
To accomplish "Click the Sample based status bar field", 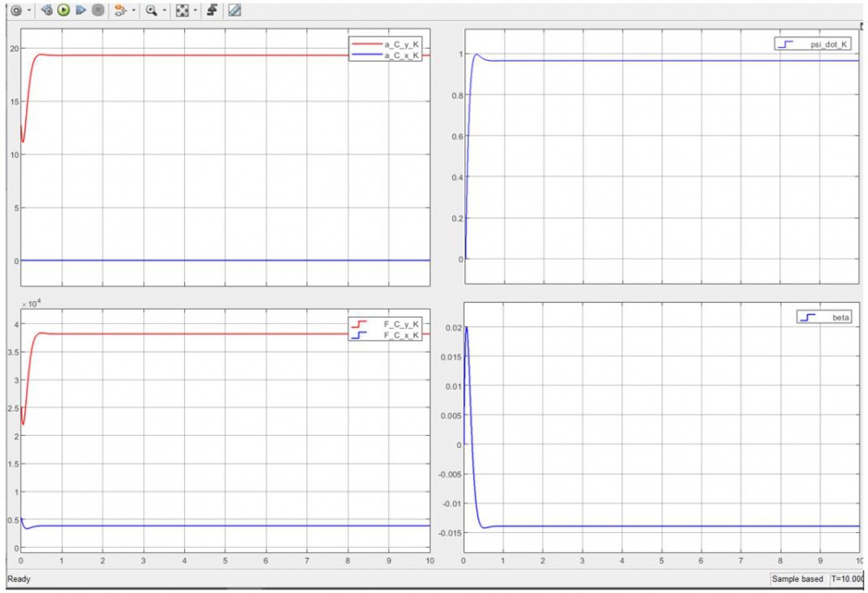I will pyautogui.click(x=798, y=579).
